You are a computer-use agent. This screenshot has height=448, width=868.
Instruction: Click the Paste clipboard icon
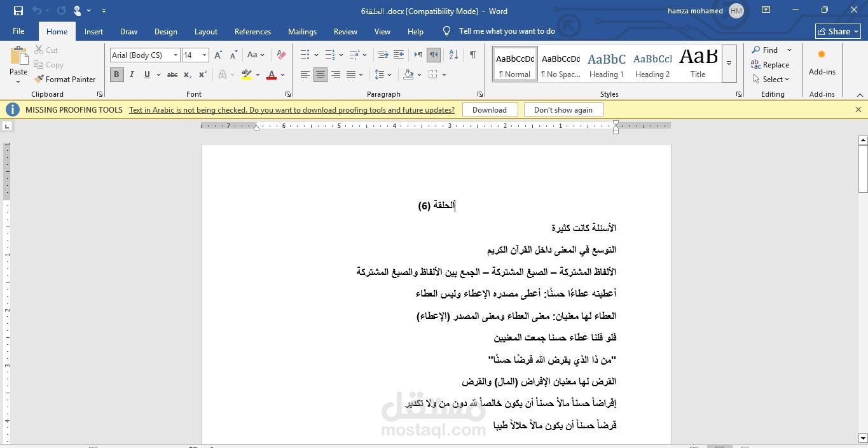tap(19, 56)
